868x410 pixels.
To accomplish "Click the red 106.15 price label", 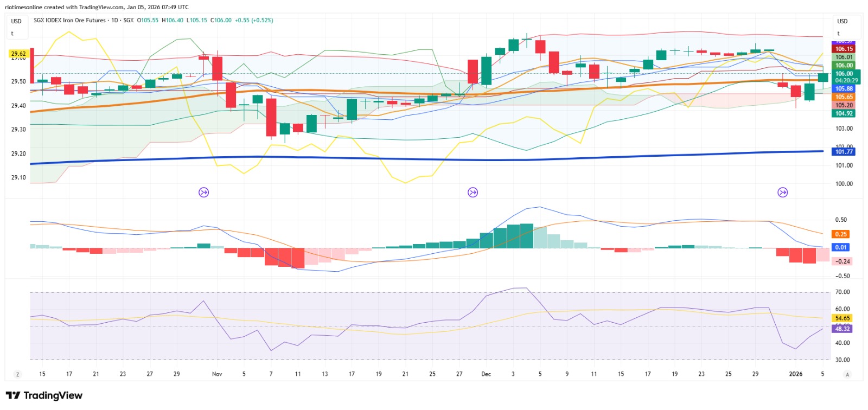I will coord(844,49).
